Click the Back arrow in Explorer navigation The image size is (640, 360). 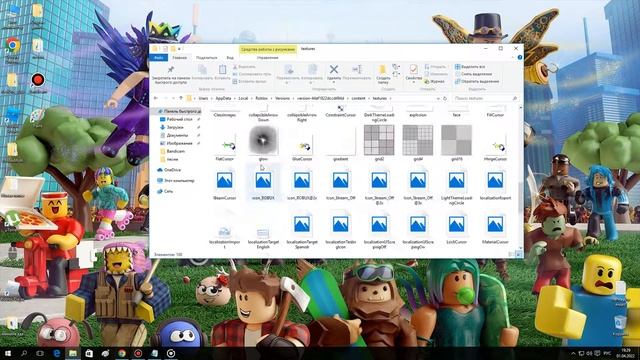click(x=156, y=98)
